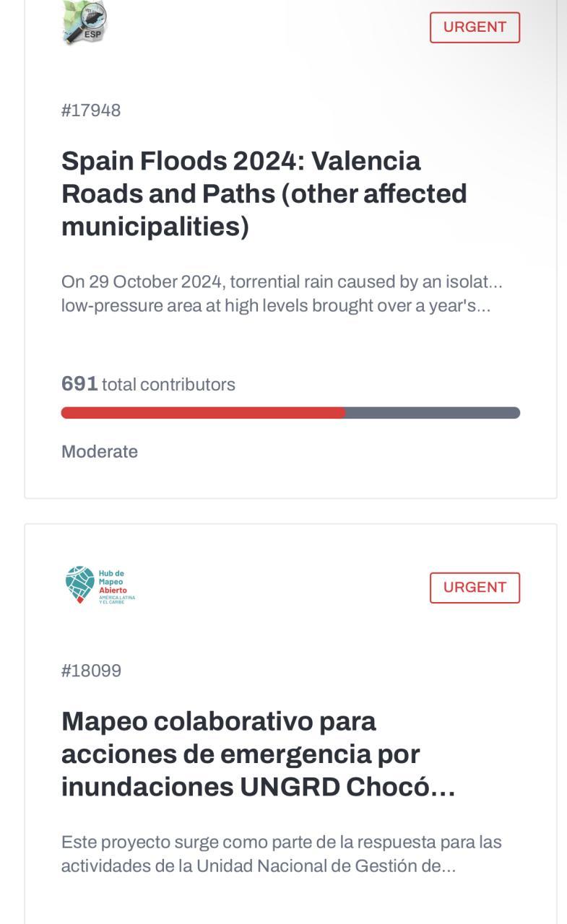
Task: Click URGENT badge on Spain Floods card
Action: (475, 27)
